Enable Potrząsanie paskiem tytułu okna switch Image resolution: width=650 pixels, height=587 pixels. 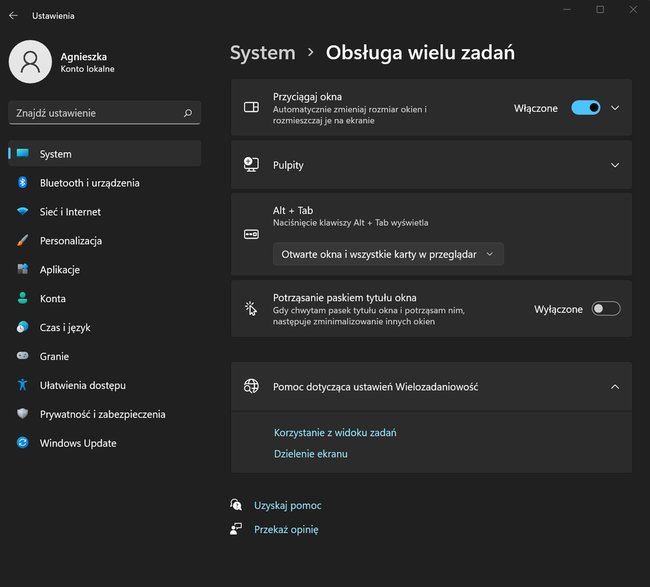[x=606, y=309]
